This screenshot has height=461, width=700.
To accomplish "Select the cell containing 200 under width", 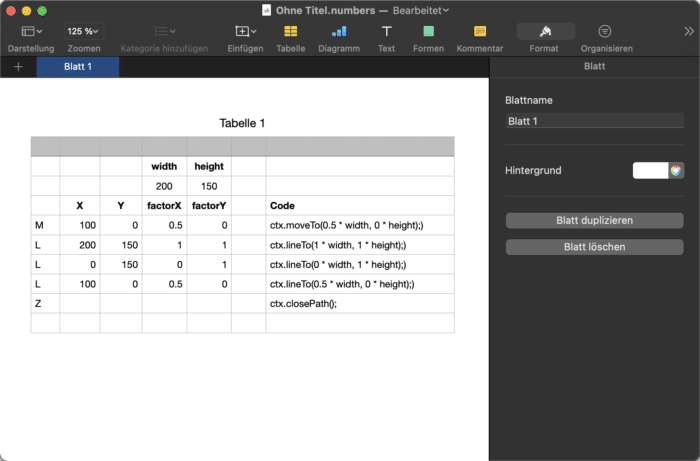I will click(x=164, y=186).
